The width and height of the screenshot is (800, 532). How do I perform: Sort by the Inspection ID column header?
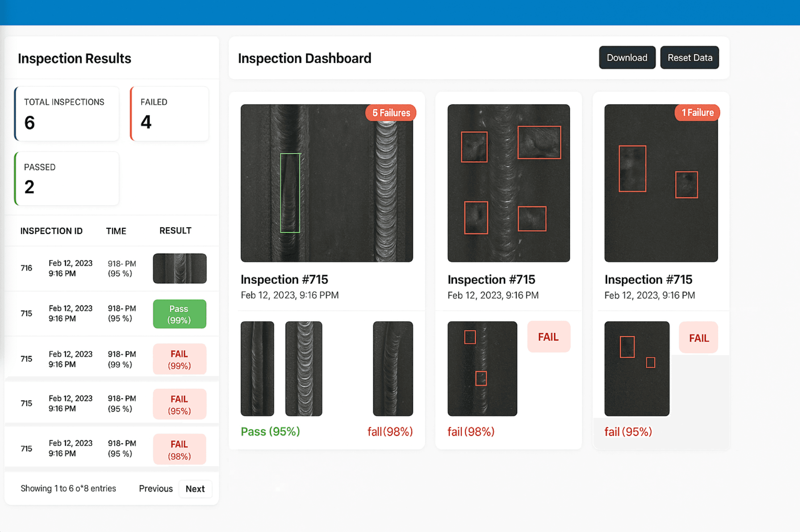coord(51,231)
